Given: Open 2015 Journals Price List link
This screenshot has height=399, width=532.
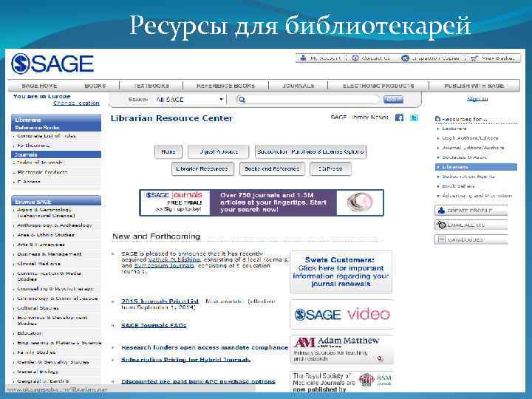Looking at the screenshot, I should pyautogui.click(x=160, y=301).
